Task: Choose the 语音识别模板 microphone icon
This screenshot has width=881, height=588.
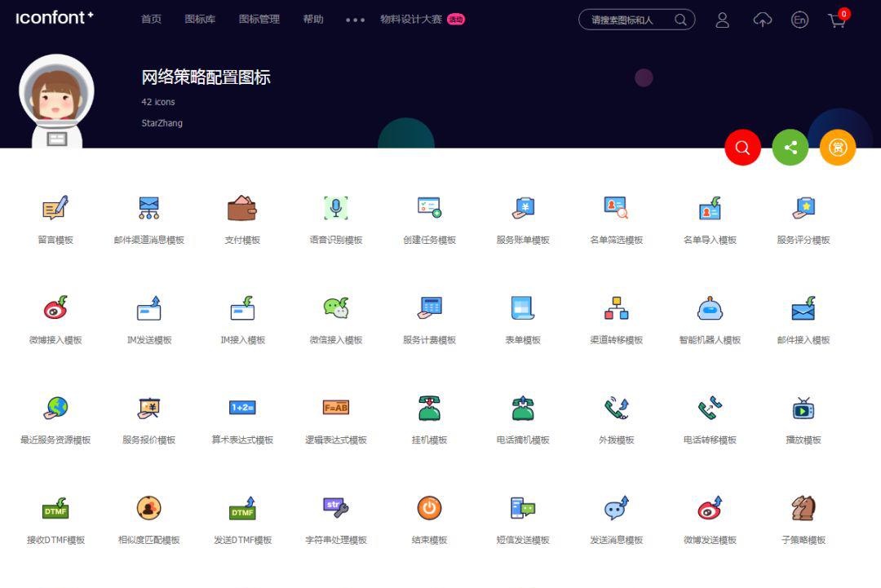Action: point(336,208)
